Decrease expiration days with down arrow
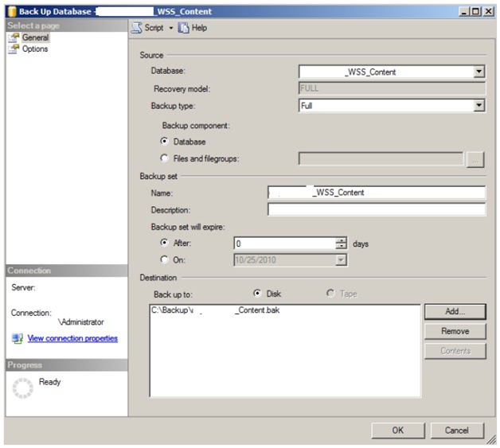This screenshot has height=448, width=500. point(342,247)
